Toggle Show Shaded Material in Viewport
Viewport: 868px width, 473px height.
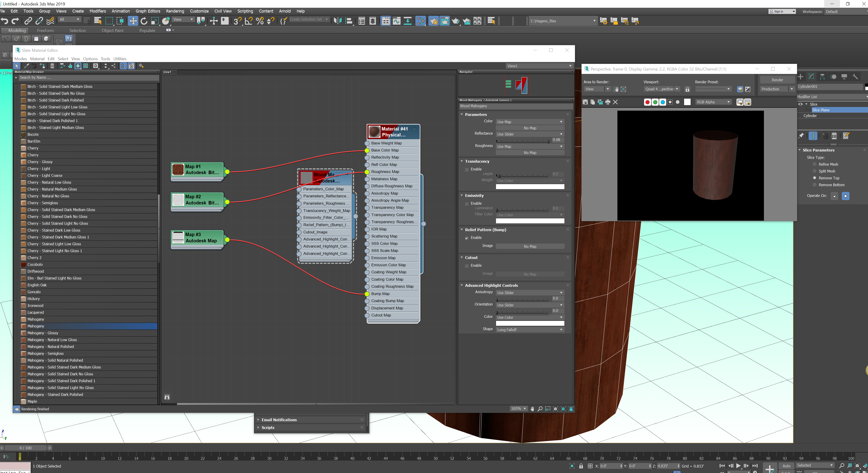pyautogui.click(x=78, y=66)
